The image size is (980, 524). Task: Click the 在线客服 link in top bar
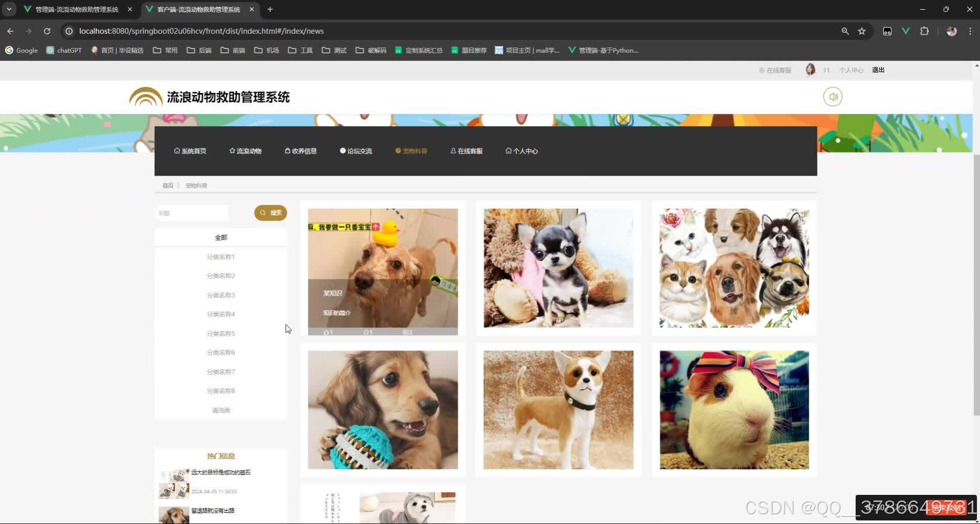(775, 70)
